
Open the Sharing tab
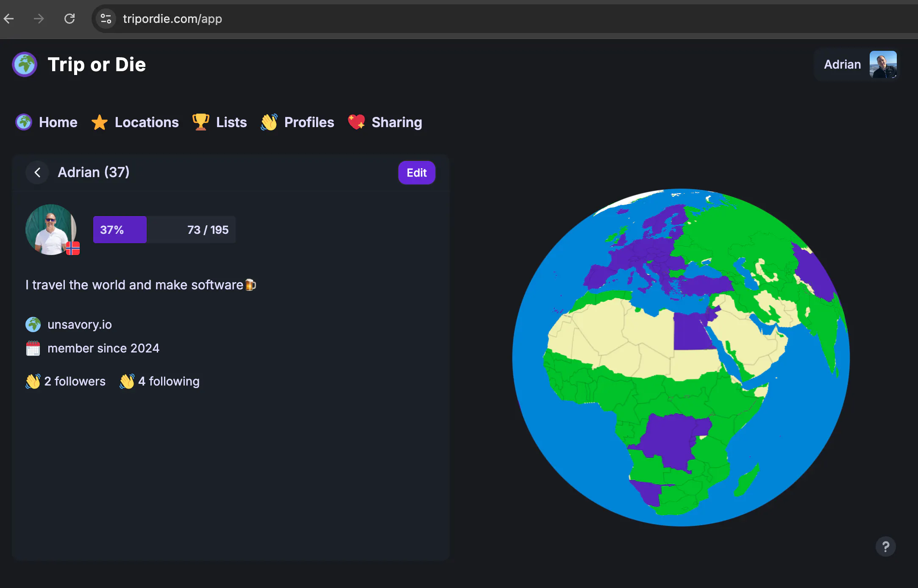click(x=385, y=122)
